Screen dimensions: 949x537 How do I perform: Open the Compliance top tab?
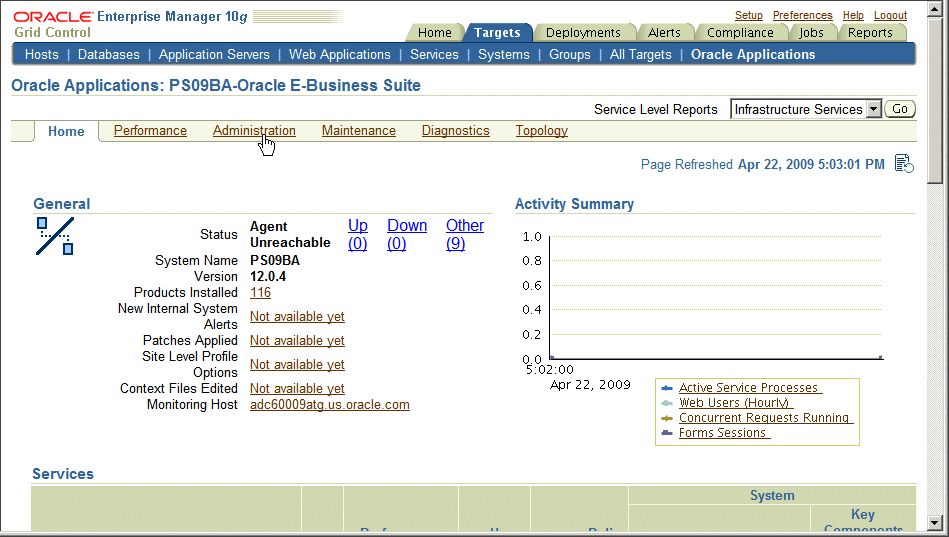740,33
